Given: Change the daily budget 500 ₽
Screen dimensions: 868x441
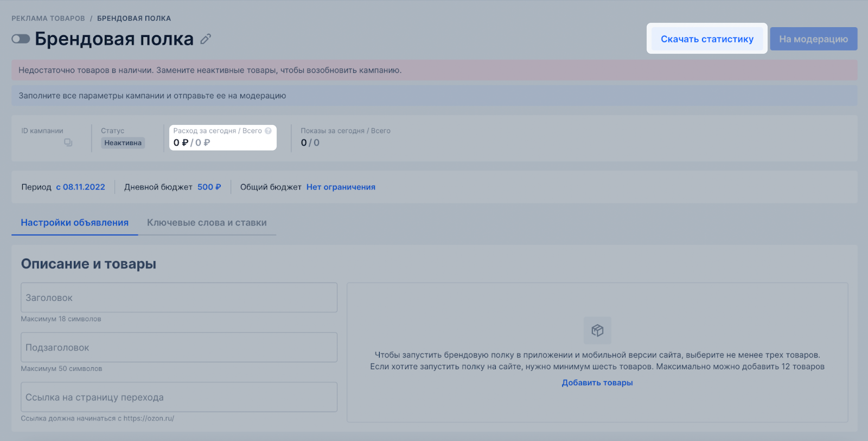Looking at the screenshot, I should point(209,187).
